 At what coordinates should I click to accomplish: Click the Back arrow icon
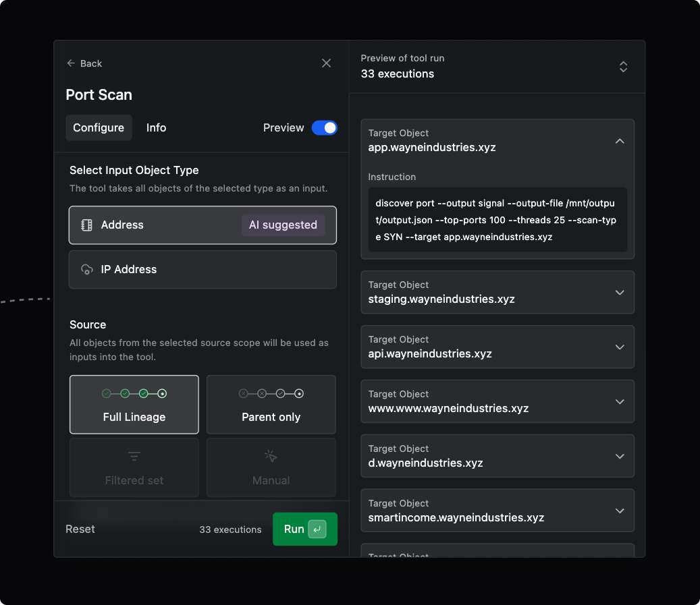71,63
